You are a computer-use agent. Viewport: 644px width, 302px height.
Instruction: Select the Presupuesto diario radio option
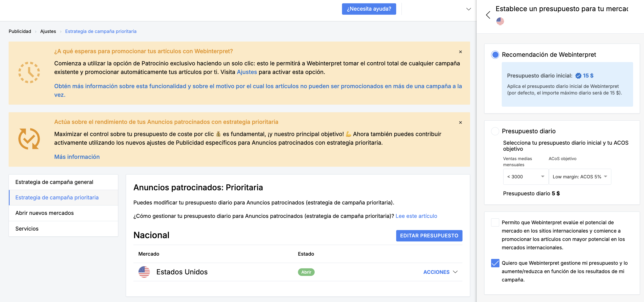pyautogui.click(x=495, y=131)
